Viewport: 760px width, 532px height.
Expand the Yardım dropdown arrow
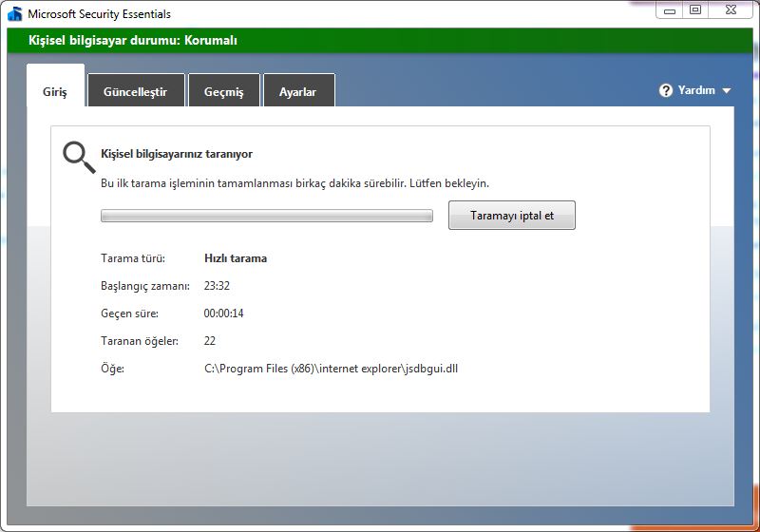726,90
